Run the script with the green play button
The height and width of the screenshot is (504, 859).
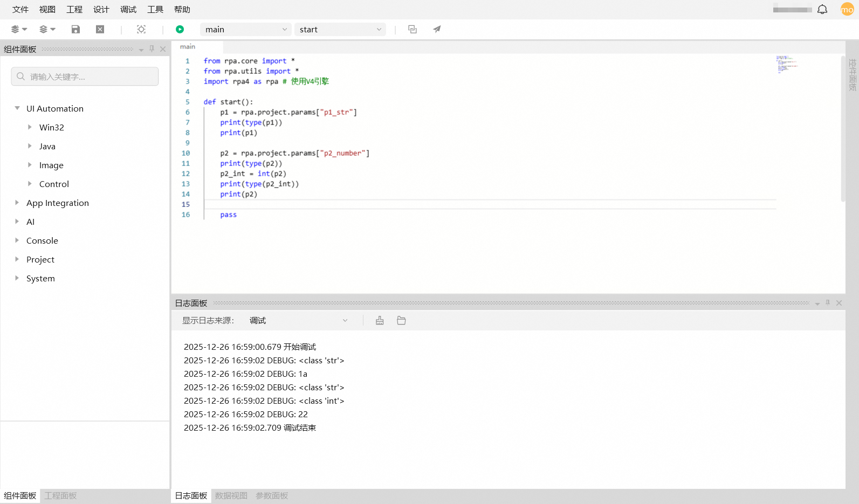point(180,30)
